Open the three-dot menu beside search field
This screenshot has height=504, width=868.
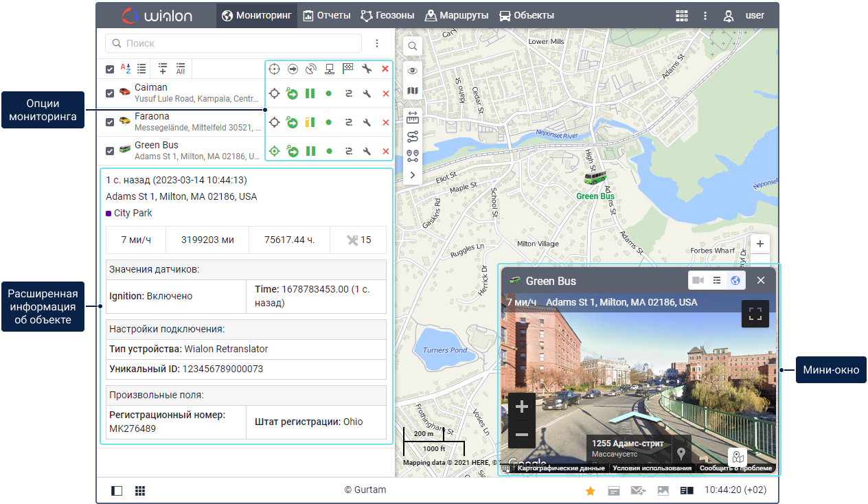(x=377, y=43)
